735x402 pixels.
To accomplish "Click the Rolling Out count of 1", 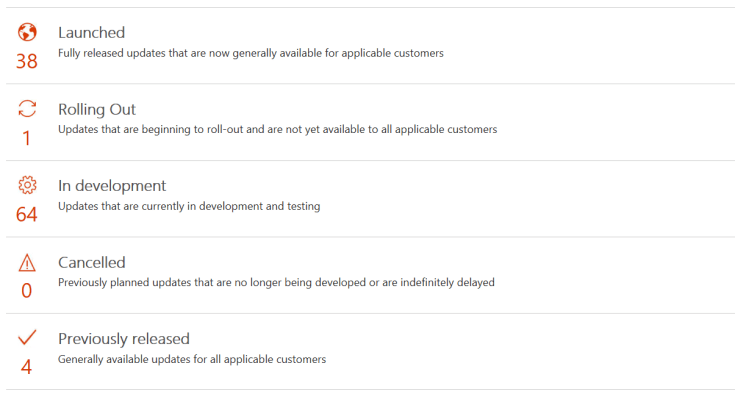I will [x=27, y=138].
